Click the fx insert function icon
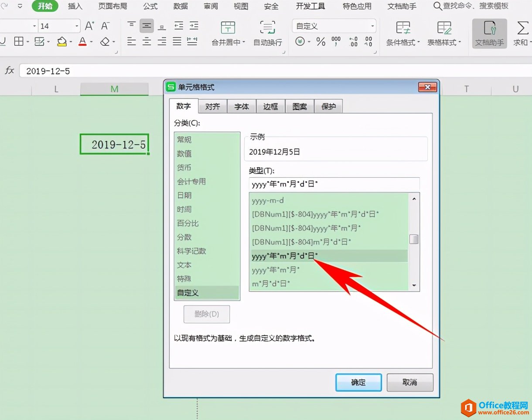This screenshot has width=532, height=420. (x=9, y=71)
